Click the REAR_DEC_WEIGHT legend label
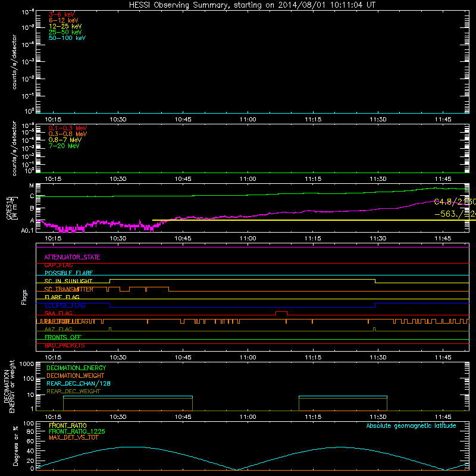This screenshot has width=476, height=476. [x=73, y=392]
